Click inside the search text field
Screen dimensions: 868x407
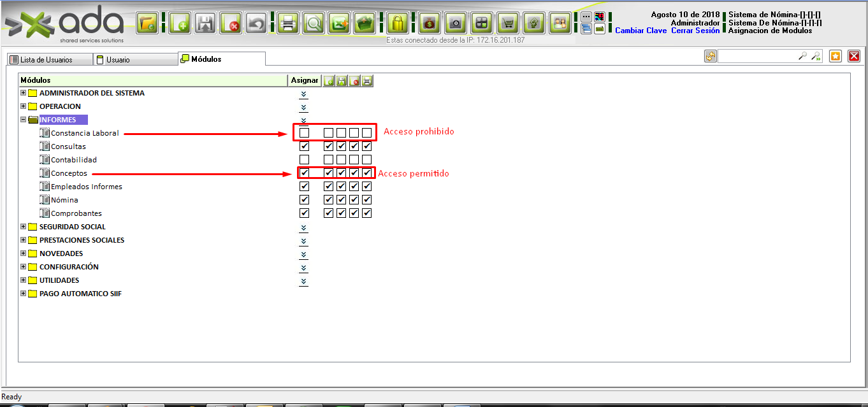pos(757,56)
